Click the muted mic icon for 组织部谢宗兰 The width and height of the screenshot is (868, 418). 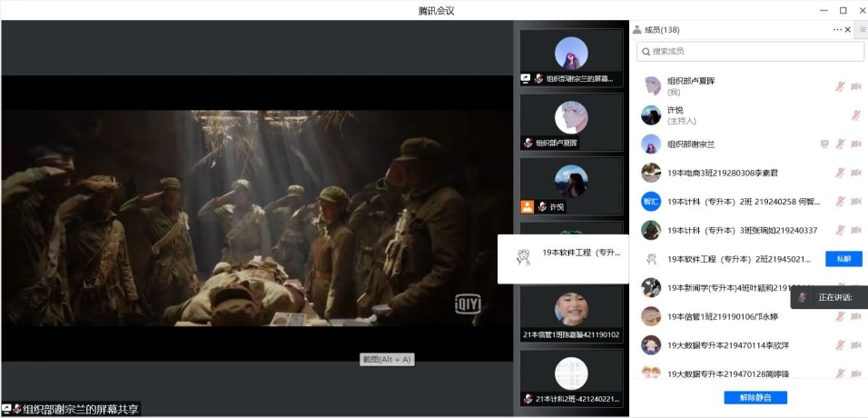[841, 144]
